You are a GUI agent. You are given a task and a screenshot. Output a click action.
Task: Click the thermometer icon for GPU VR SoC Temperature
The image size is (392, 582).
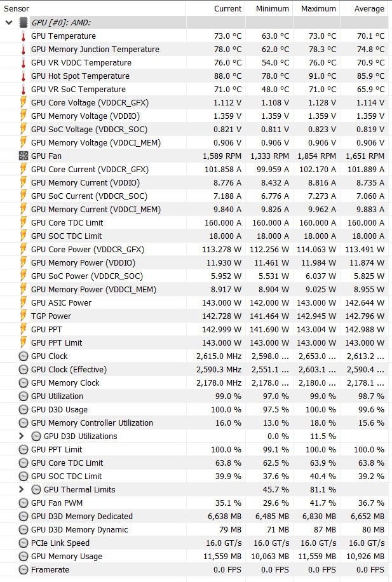24,90
